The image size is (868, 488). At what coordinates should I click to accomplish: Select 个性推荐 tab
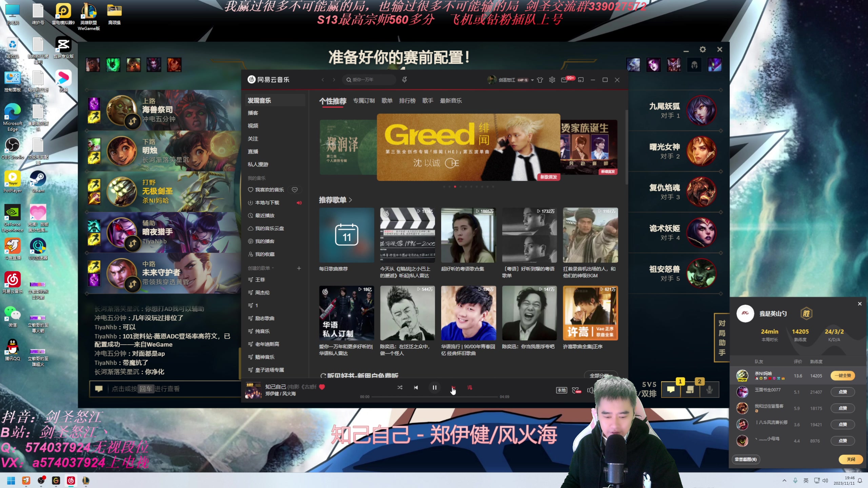click(333, 101)
